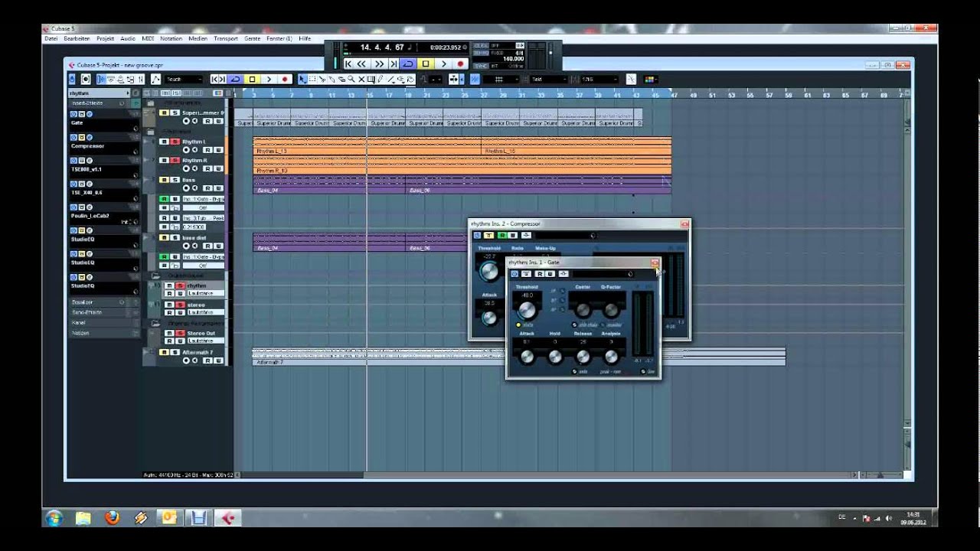Enable record on bass dist track
The width and height of the screenshot is (980, 551).
coord(186,246)
